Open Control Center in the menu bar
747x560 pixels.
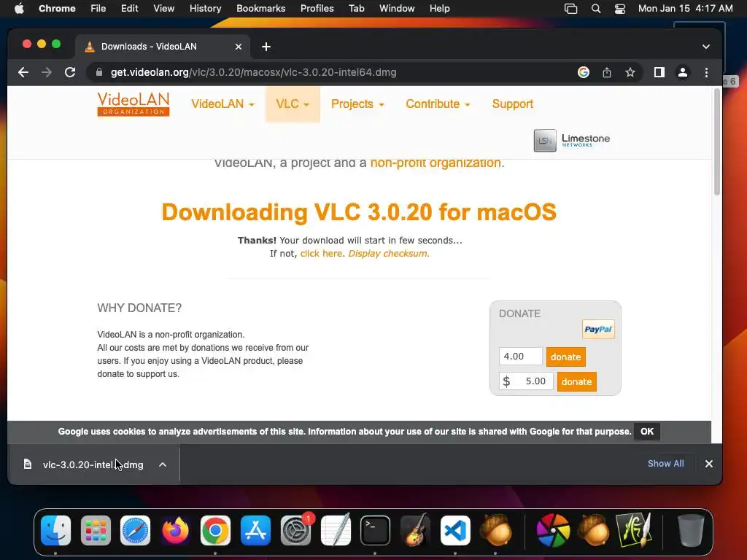pyautogui.click(x=620, y=9)
